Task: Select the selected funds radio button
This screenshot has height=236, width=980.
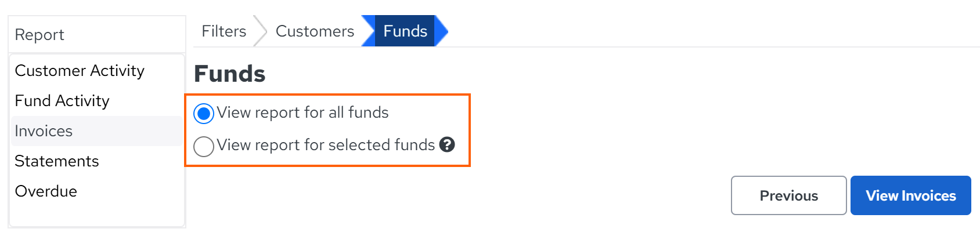Action: click(204, 146)
